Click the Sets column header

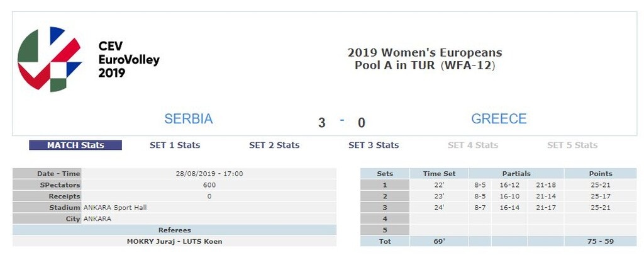tap(385, 174)
